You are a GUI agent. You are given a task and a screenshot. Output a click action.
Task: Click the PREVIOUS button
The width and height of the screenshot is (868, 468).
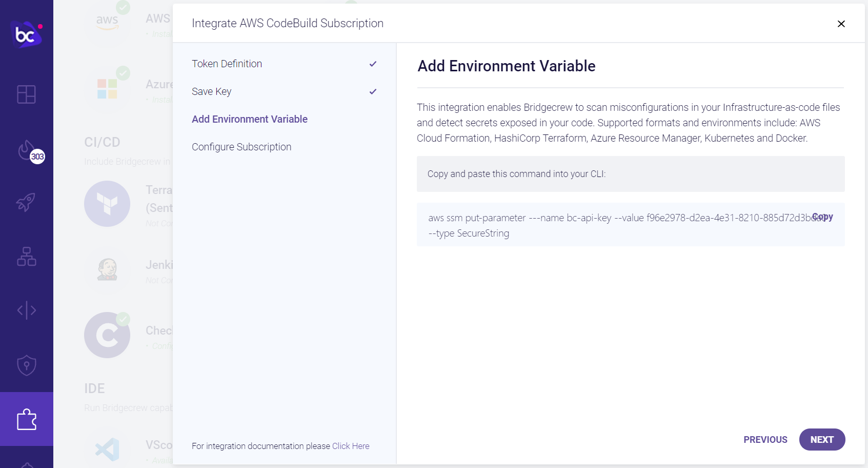765,439
